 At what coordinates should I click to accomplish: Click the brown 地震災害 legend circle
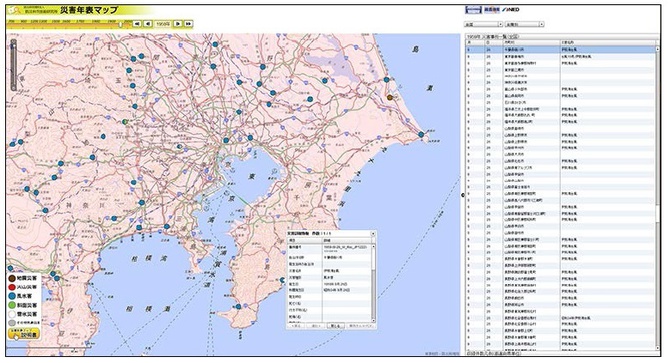[x=12, y=278]
